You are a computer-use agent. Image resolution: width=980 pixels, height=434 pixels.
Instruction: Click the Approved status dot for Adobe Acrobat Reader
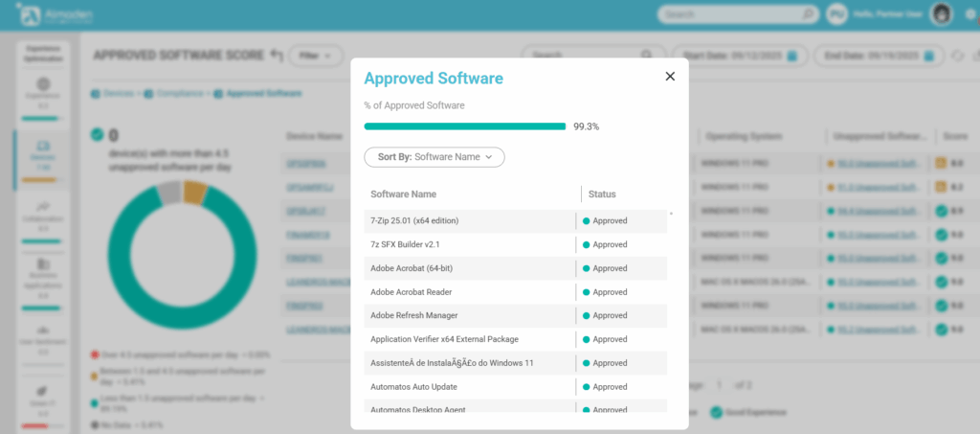click(587, 292)
